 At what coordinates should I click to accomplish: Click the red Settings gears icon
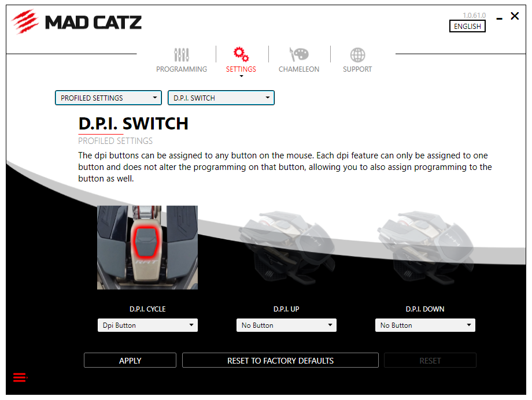(241, 54)
